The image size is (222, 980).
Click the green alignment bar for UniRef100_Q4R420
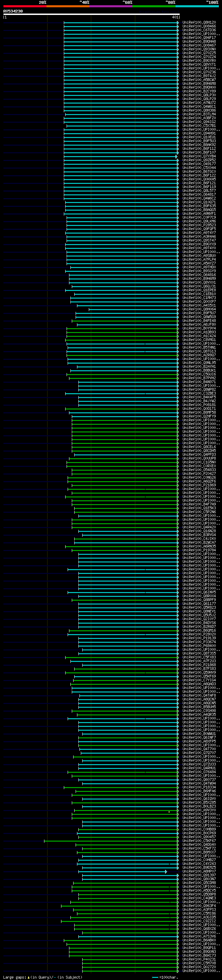coord(125,528)
